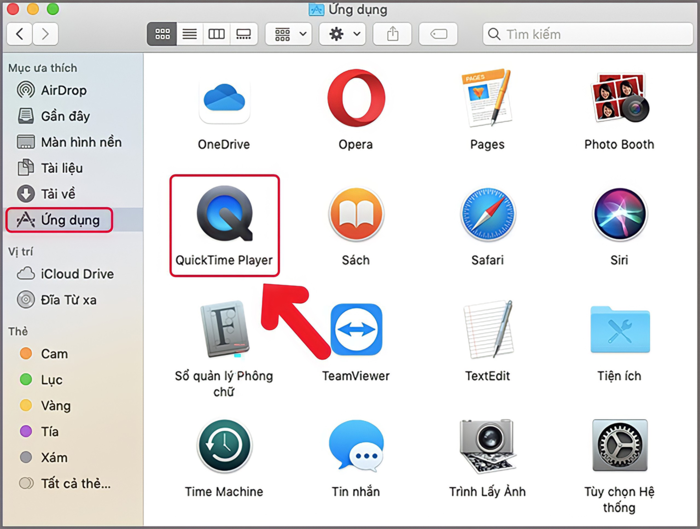Image resolution: width=700 pixels, height=529 pixels.
Task: Click the Photo Booth name label
Action: (x=619, y=144)
